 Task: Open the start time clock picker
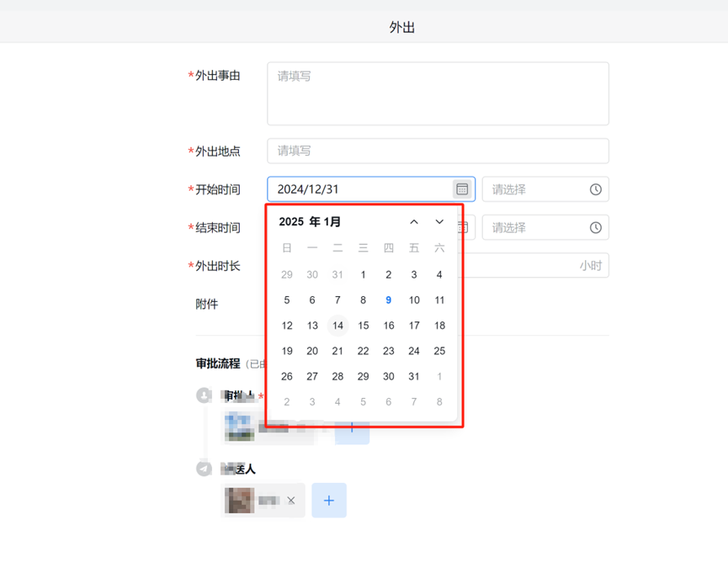(x=596, y=189)
